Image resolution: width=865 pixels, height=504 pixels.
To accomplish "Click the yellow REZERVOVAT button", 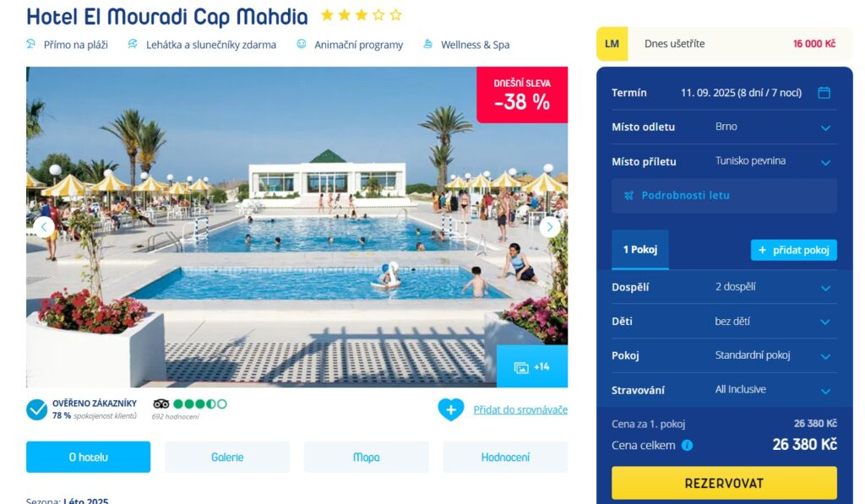I will point(724,483).
